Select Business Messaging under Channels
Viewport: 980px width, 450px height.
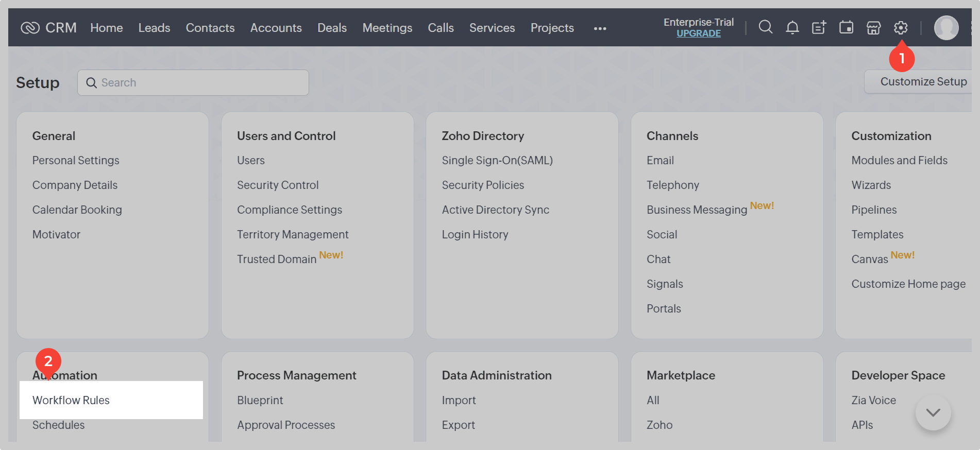[697, 210]
